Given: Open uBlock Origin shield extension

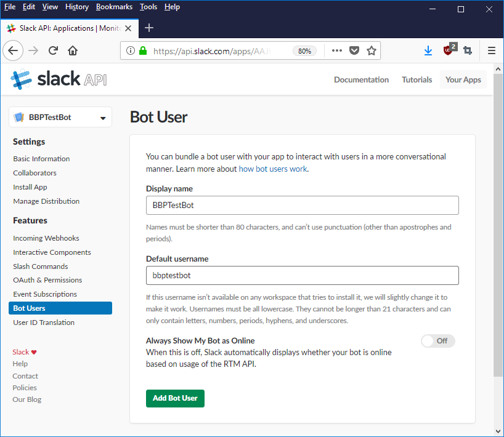Looking at the screenshot, I should [449, 49].
